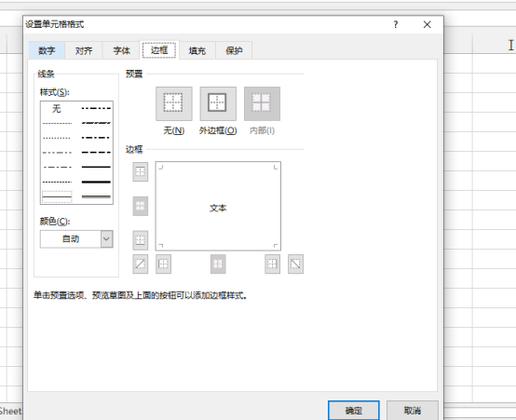This screenshot has width=516, height=420.
Task: Select the medium solid line style
Action: pyautogui.click(x=96, y=167)
